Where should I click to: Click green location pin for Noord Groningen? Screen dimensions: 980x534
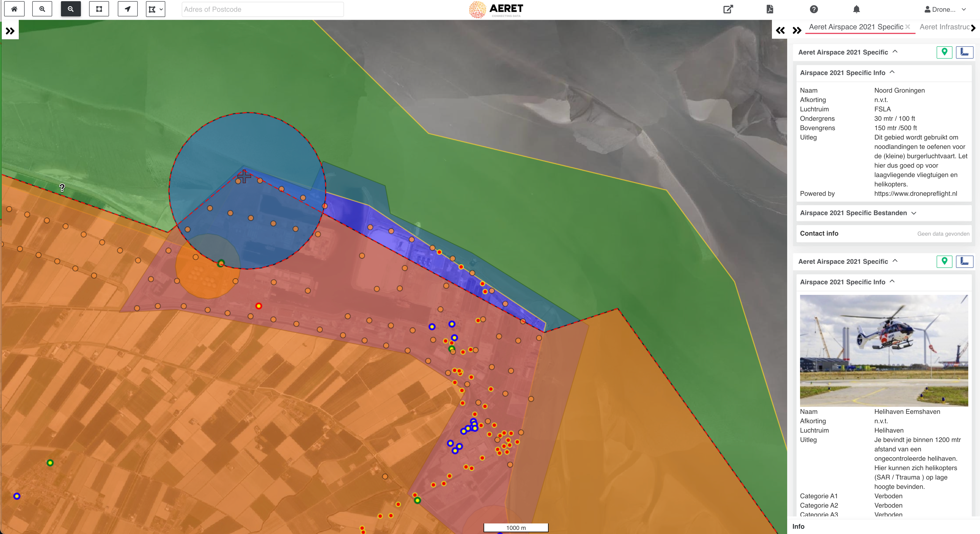(x=944, y=52)
